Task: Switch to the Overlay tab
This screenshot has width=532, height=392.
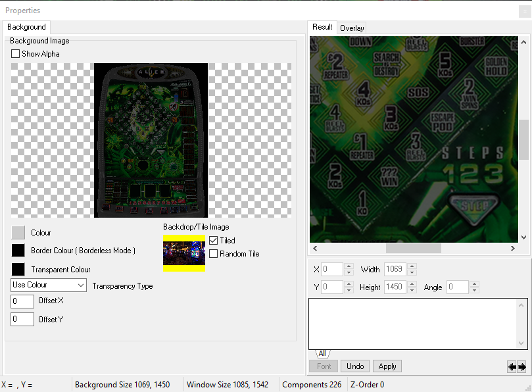Action: tap(352, 28)
